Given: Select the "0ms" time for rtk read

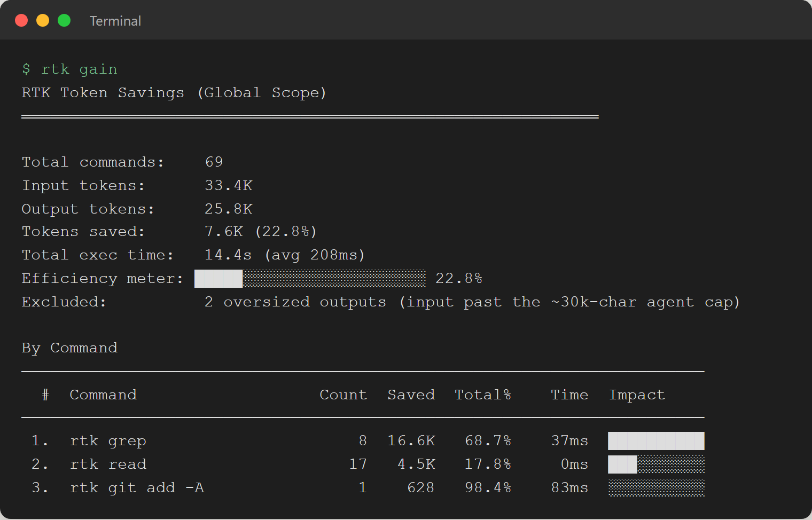Looking at the screenshot, I should click(x=574, y=464).
